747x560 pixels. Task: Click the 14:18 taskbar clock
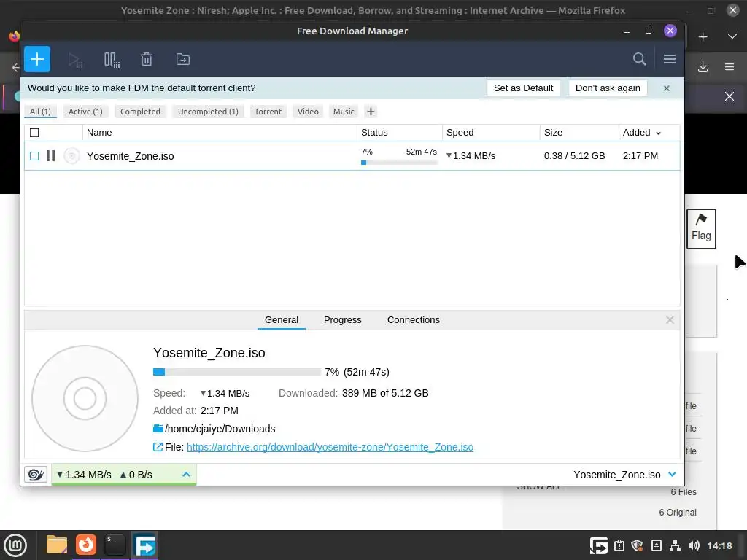pyautogui.click(x=719, y=545)
